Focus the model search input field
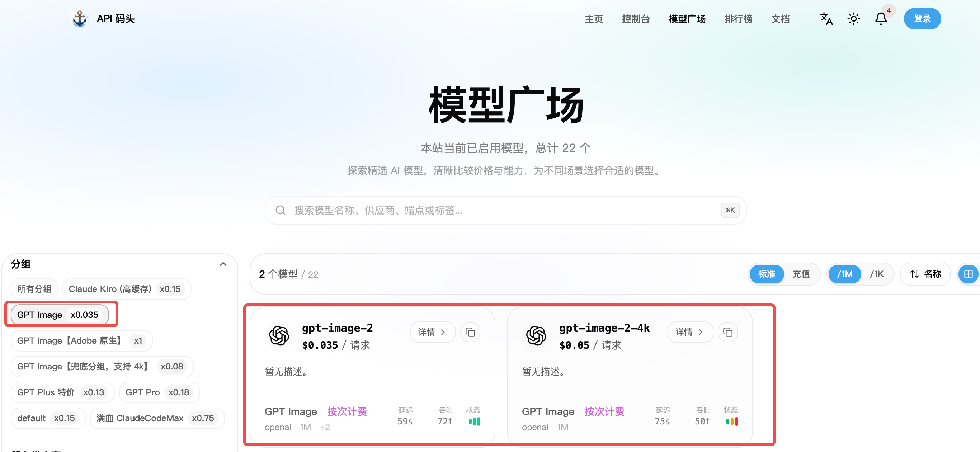This screenshot has height=452, width=980. pyautogui.click(x=505, y=211)
